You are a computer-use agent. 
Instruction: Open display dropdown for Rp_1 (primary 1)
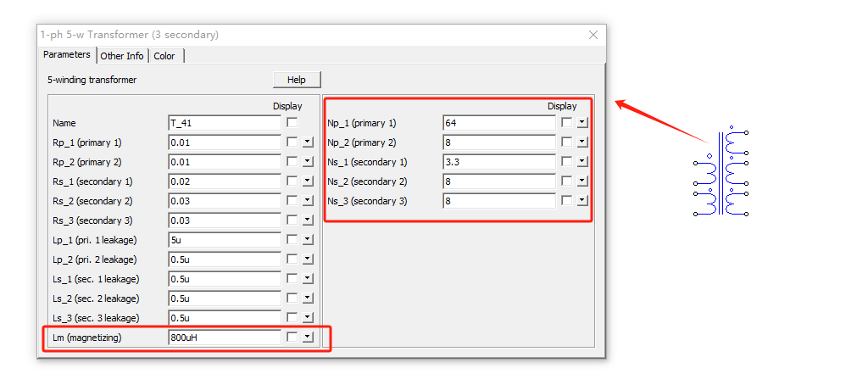click(x=308, y=142)
